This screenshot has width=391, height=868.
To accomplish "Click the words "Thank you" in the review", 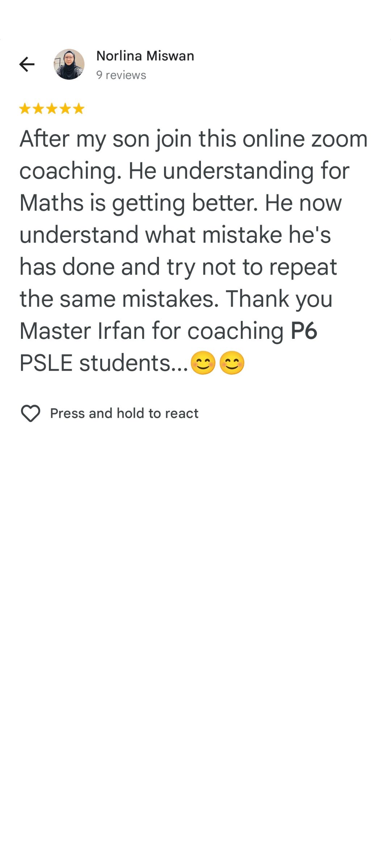I will pyautogui.click(x=279, y=299).
